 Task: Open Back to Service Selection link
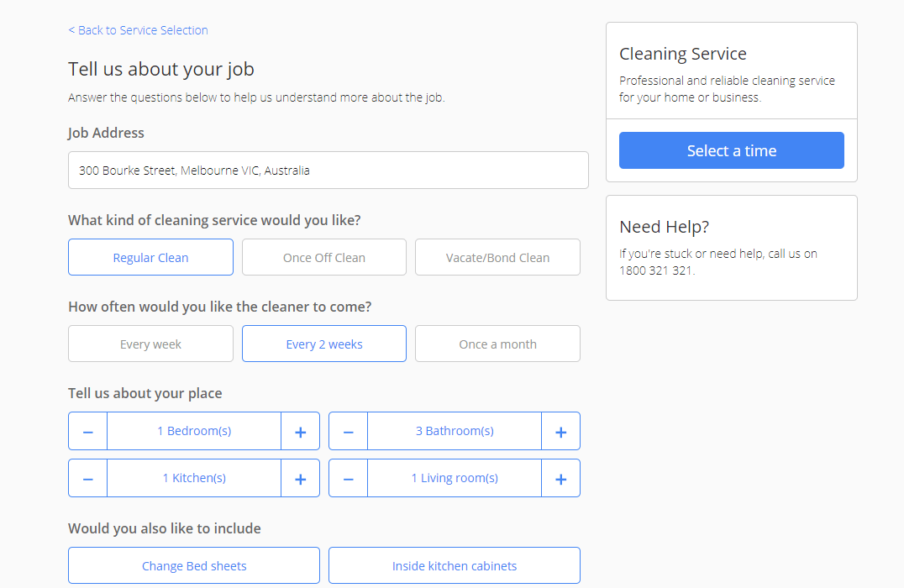click(x=138, y=29)
